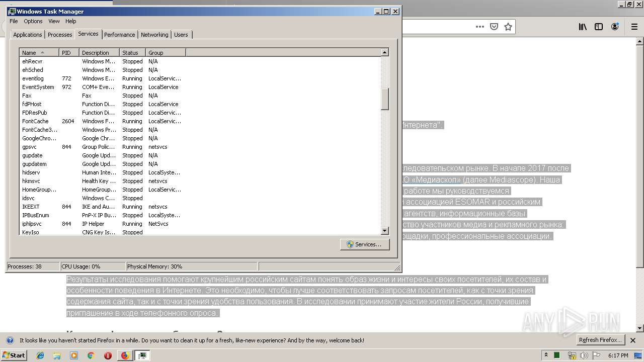Select gupdate service row
This screenshot has width=644, height=362.
pyautogui.click(x=200, y=155)
